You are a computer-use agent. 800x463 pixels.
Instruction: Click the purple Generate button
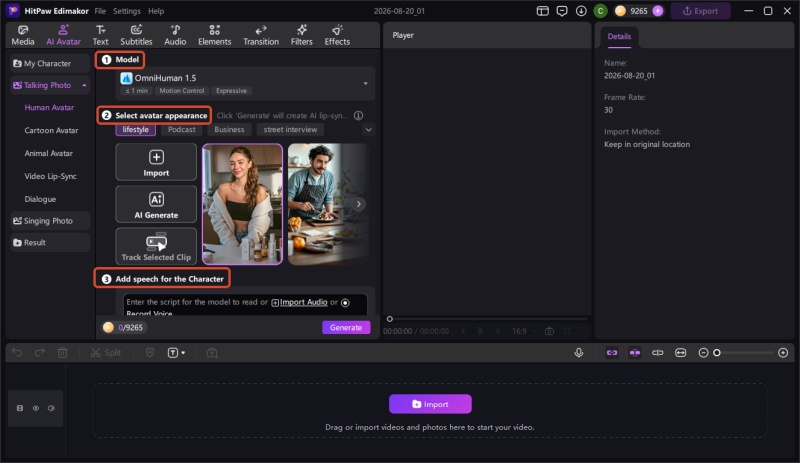346,327
